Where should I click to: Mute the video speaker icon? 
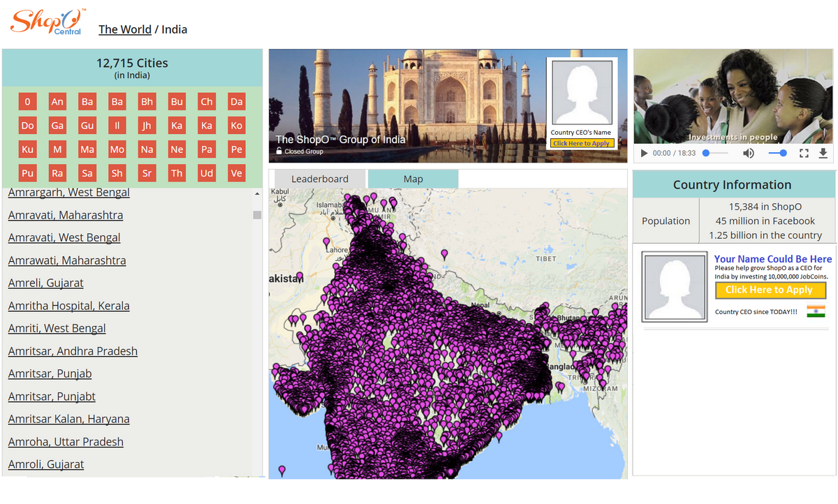[748, 153]
